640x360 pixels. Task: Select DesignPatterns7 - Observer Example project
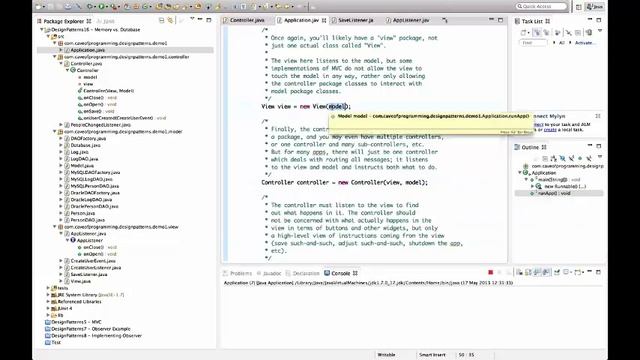(91, 329)
